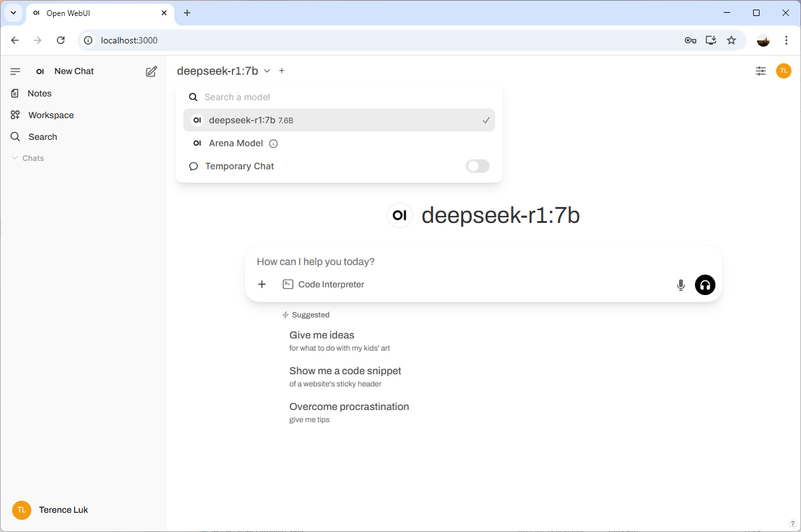Enable the Temporary Chat toggle
The height and width of the screenshot is (532, 801).
pyautogui.click(x=478, y=166)
